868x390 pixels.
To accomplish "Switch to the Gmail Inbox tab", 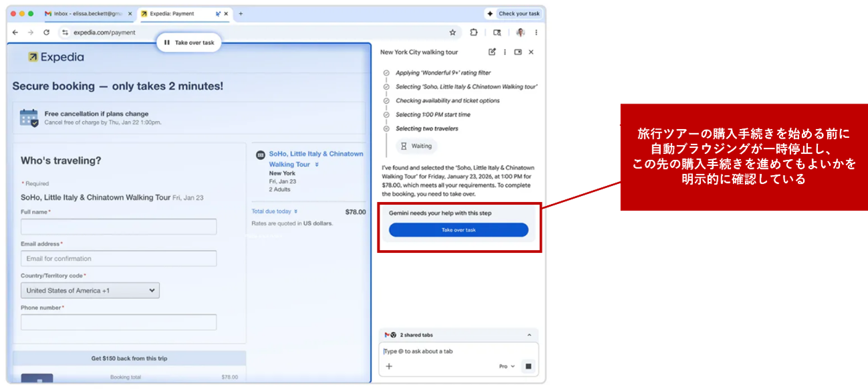I will [84, 13].
